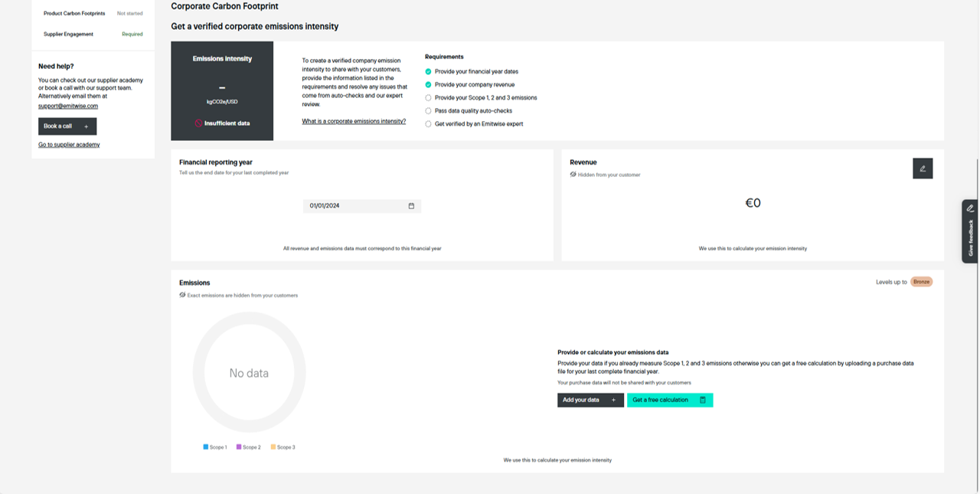Image resolution: width=980 pixels, height=494 pixels.
Task: Open Supplier Engagement in sidebar
Action: point(68,34)
